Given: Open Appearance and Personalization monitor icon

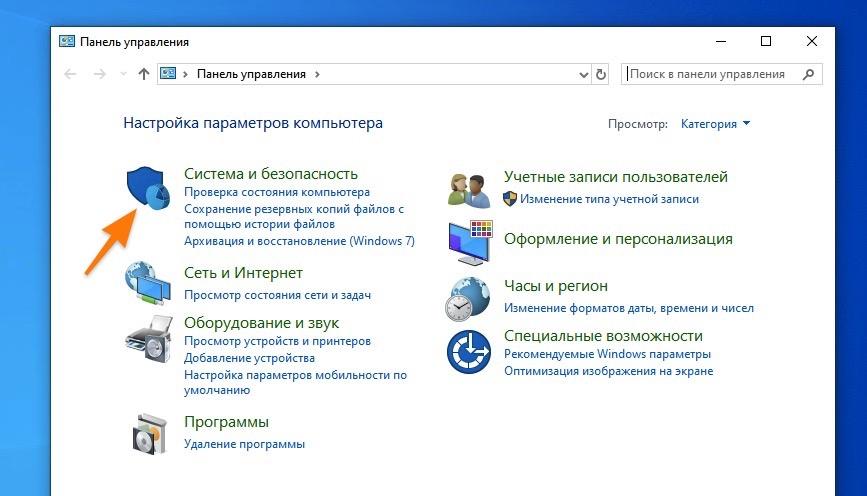Looking at the screenshot, I should 471,242.
